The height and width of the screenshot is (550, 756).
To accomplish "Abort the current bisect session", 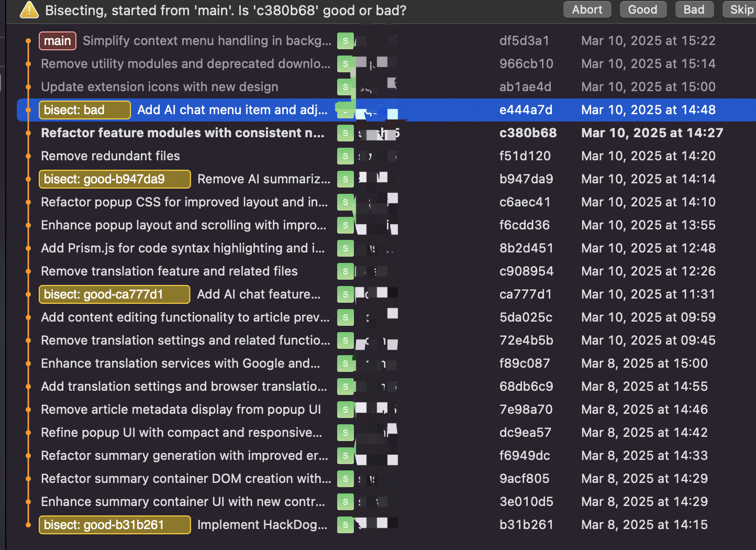I will (x=587, y=10).
